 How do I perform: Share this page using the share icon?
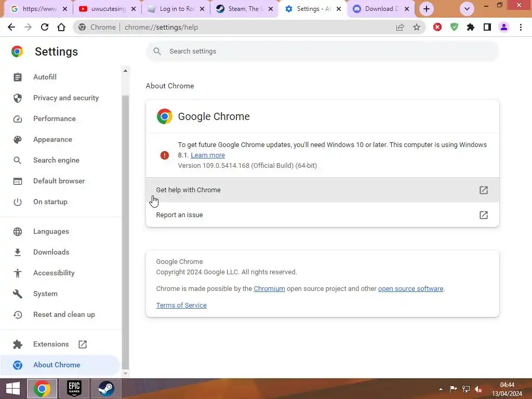[400, 27]
